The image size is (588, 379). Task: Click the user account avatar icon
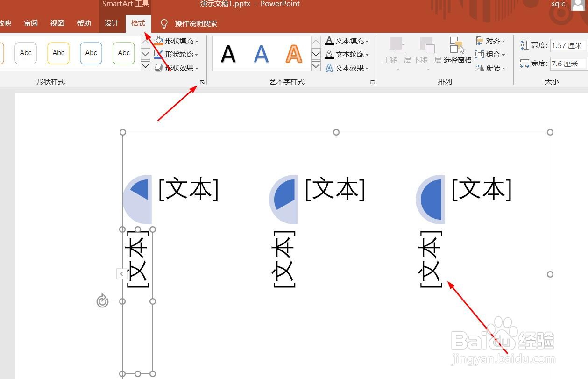pos(579,5)
